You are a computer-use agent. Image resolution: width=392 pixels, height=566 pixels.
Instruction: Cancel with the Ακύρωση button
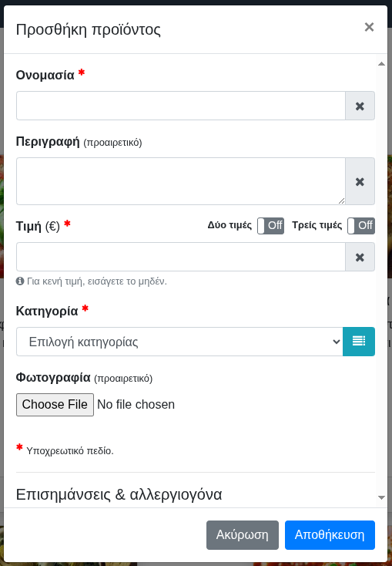coord(243,535)
